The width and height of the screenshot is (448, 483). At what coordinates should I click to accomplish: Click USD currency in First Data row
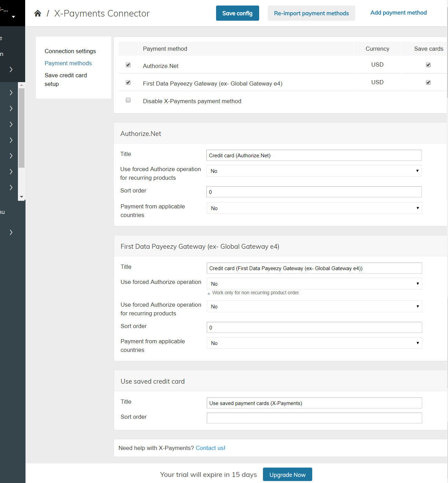point(377,82)
